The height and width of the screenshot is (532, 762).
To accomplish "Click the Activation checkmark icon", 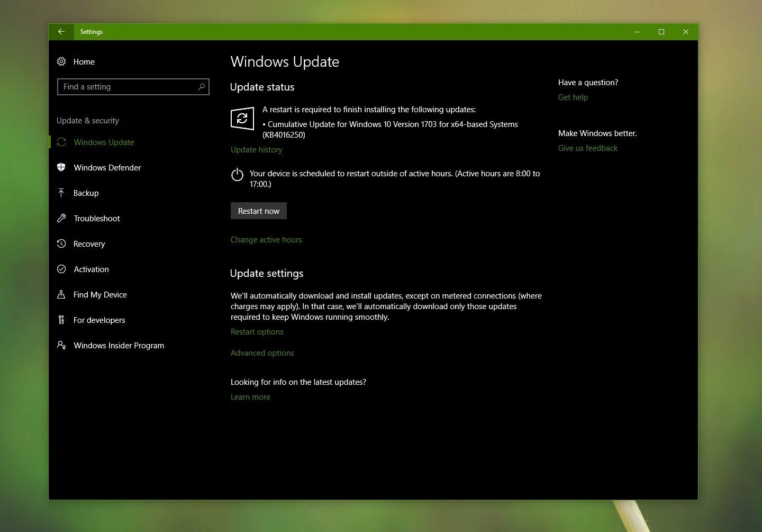I will 61,269.
